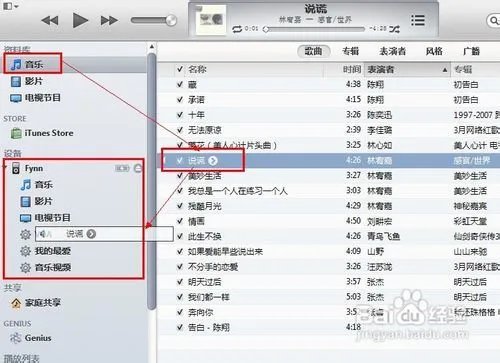The width and height of the screenshot is (500, 363).
Task: Click the duration 4:38 in first row
Action: (x=353, y=84)
